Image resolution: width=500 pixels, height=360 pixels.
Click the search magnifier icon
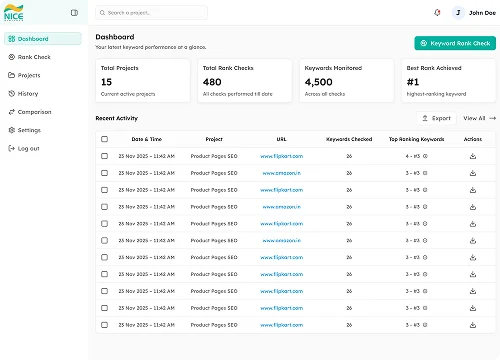[x=102, y=13]
